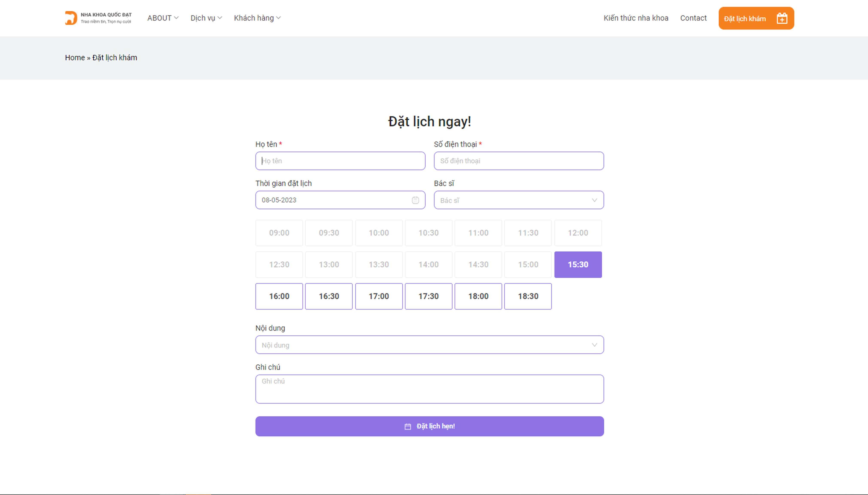The height and width of the screenshot is (495, 868).
Task: Open the Contact link
Action: click(693, 18)
